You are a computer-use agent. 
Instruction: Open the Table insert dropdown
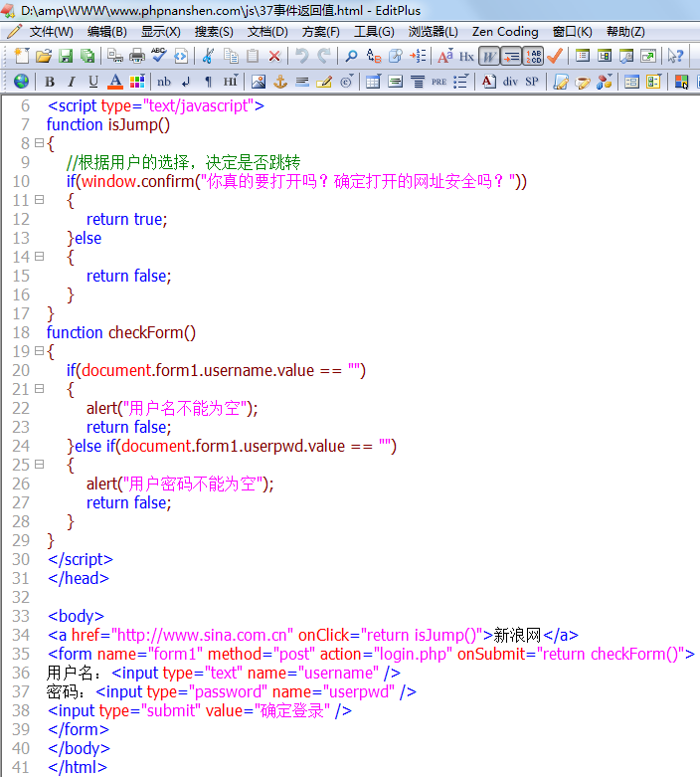pyautogui.click(x=373, y=82)
